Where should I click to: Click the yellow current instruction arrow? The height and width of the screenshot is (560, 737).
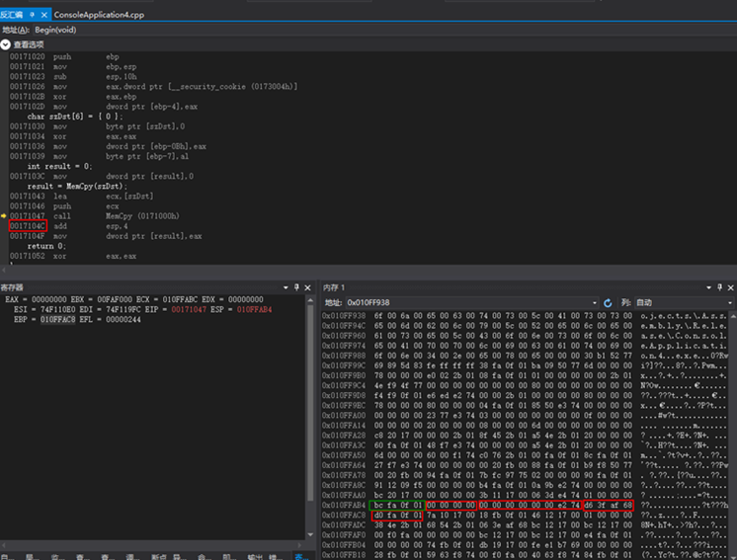tap(4, 216)
